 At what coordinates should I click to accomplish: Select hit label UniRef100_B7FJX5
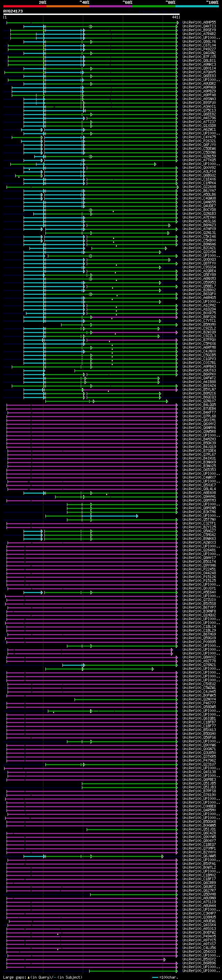pos(199,57)
